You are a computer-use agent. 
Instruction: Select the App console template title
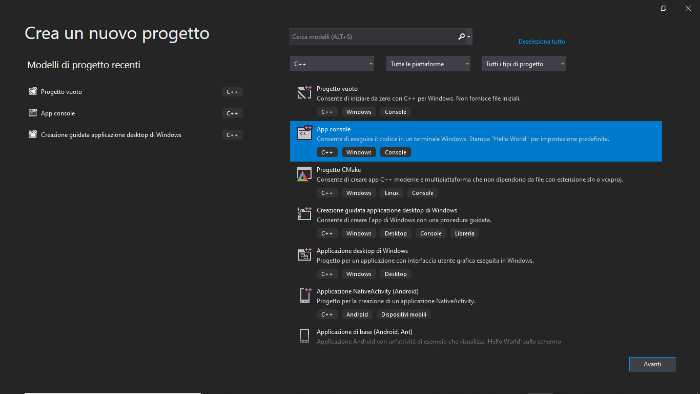pos(333,129)
